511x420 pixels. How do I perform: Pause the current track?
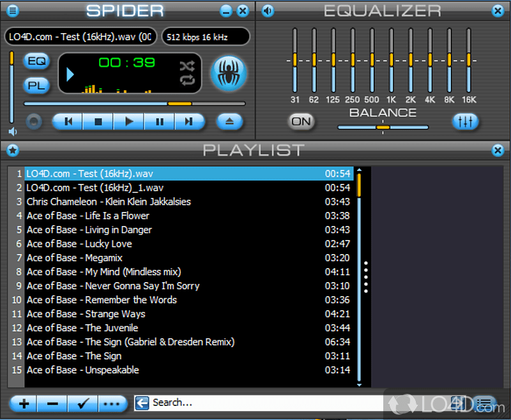(159, 122)
